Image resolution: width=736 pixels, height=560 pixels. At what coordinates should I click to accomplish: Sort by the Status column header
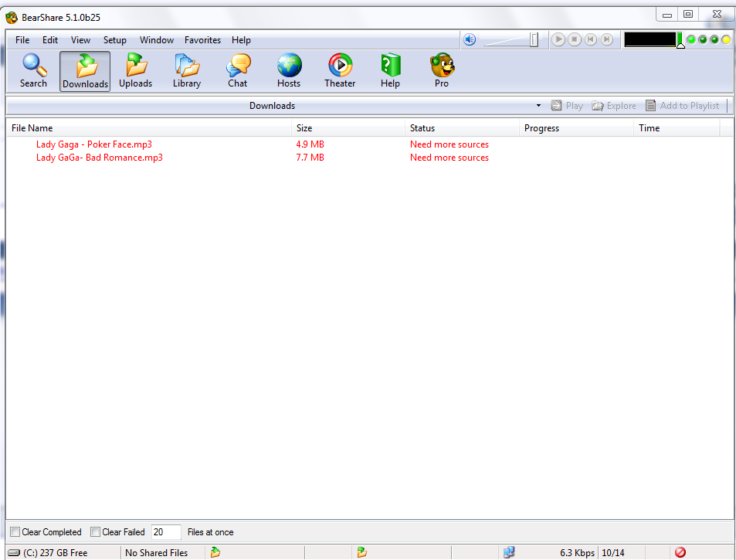[x=463, y=128]
